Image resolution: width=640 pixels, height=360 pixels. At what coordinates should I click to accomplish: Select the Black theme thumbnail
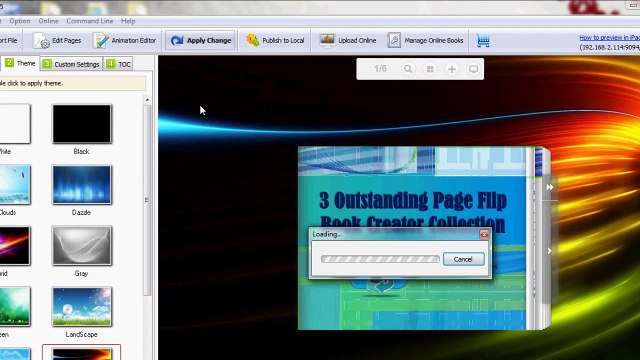point(82,124)
